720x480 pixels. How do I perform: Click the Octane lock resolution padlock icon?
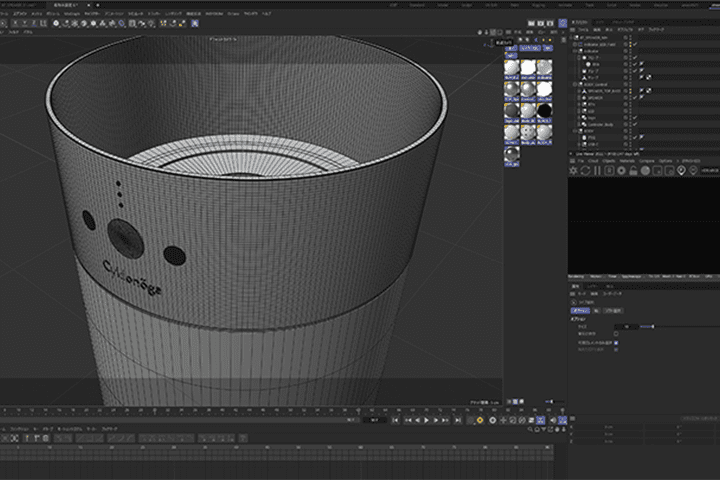tap(633, 170)
